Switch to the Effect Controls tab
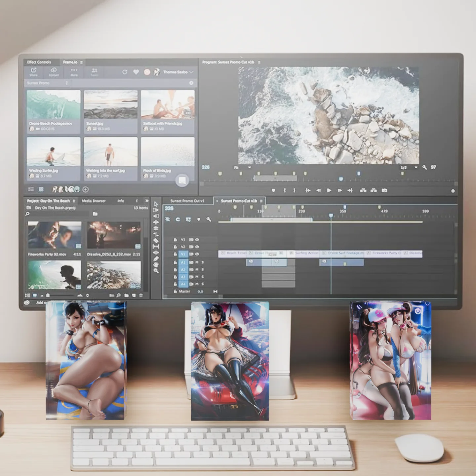The image size is (476, 476). (x=39, y=62)
